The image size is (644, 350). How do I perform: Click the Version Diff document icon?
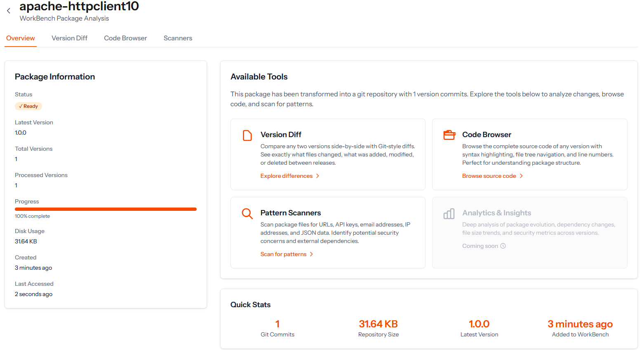pos(247,135)
